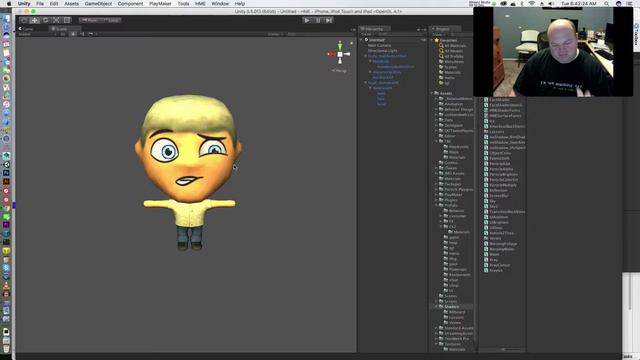Viewport: 640px width, 360px height.
Task: Select the Untitled scene row in Hierarchy
Action: (392, 40)
